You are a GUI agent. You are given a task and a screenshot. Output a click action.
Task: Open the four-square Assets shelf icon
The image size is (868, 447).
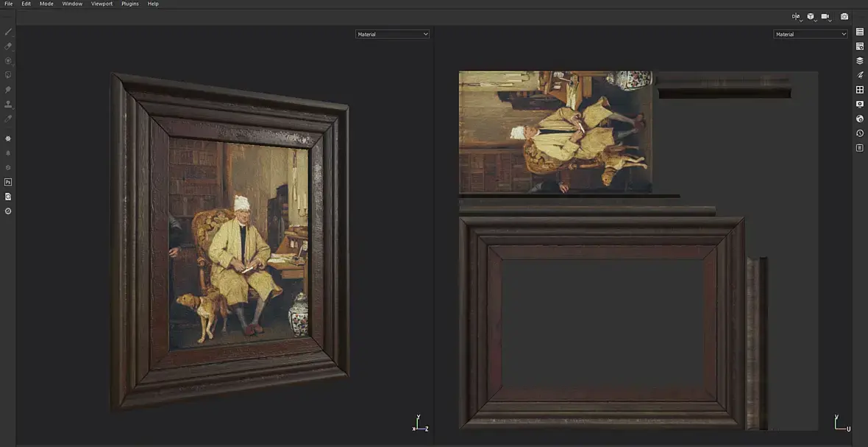coord(860,89)
